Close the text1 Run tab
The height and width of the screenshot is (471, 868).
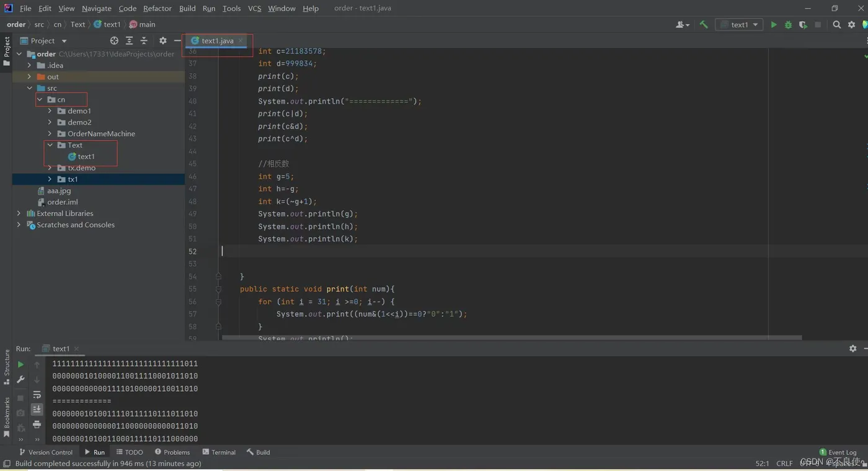76,349
